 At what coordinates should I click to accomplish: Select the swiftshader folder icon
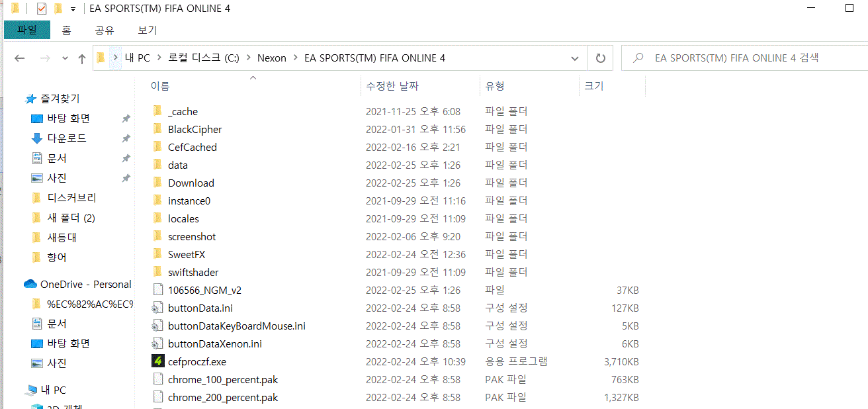157,272
